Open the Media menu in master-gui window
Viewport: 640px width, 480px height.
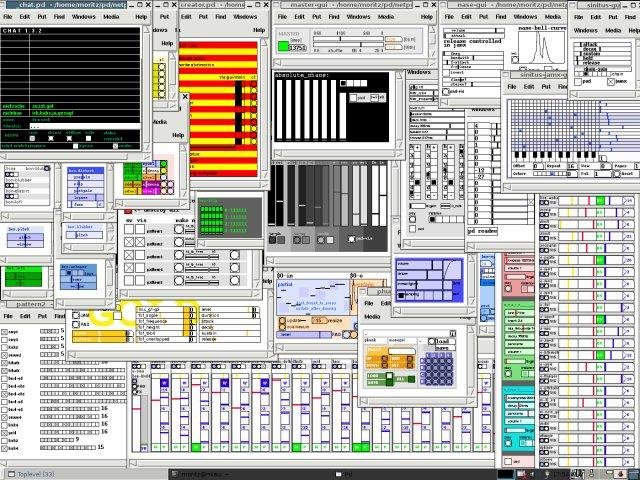pyautogui.click(x=385, y=18)
